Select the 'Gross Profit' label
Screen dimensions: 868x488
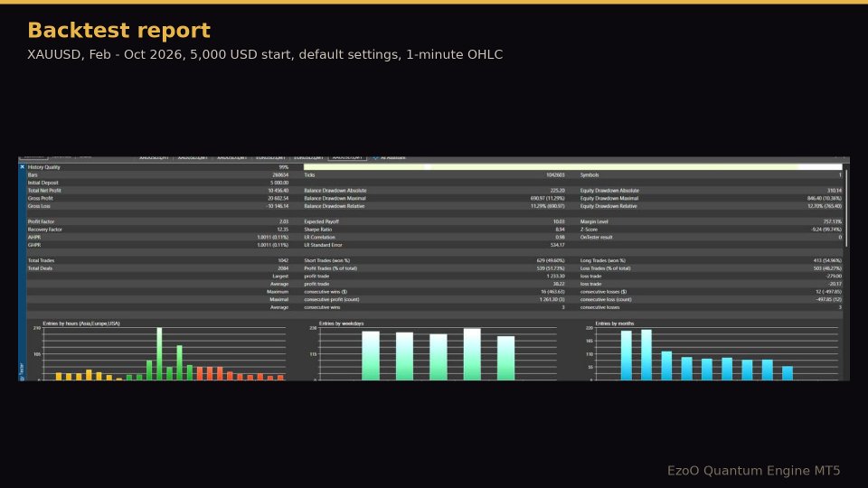tap(41, 198)
